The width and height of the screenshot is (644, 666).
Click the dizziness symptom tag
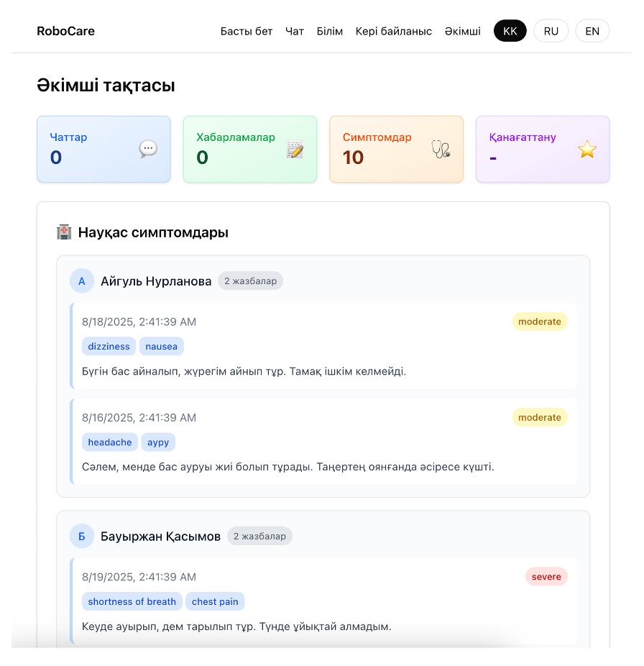tap(109, 346)
